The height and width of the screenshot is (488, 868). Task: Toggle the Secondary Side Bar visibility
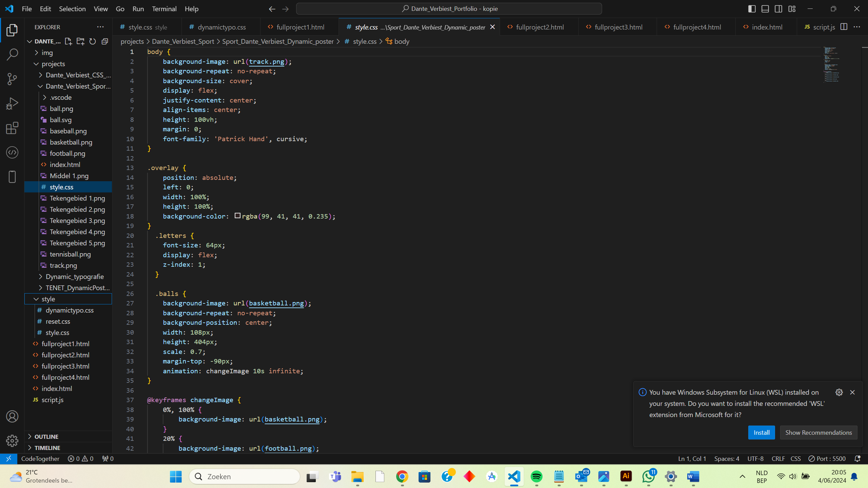click(778, 9)
